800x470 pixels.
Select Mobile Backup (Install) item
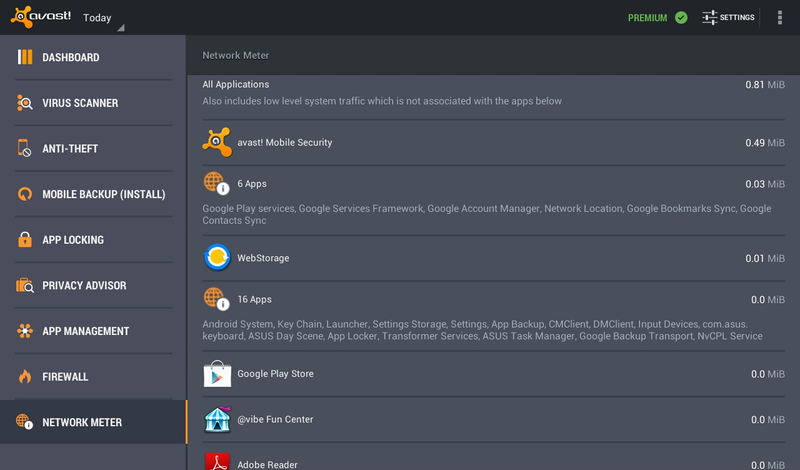tap(93, 194)
